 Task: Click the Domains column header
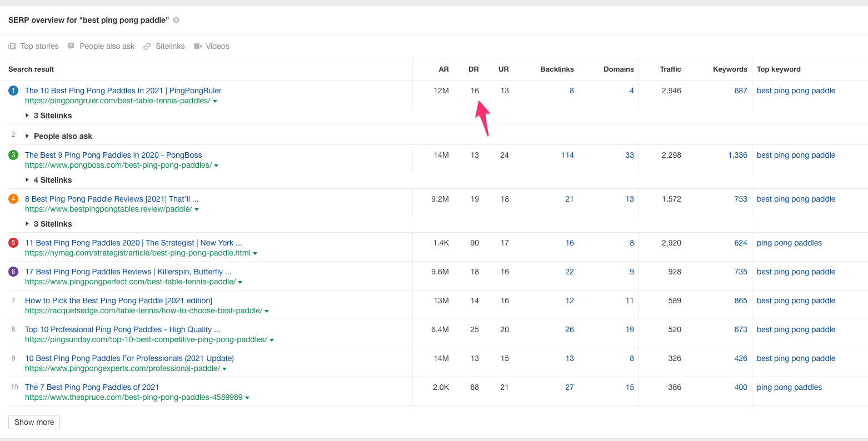coord(619,69)
